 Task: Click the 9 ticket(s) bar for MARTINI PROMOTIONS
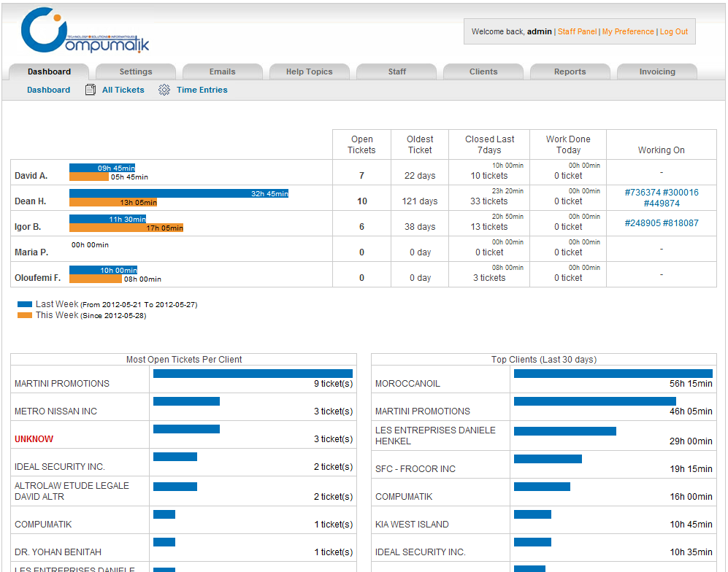253,374
